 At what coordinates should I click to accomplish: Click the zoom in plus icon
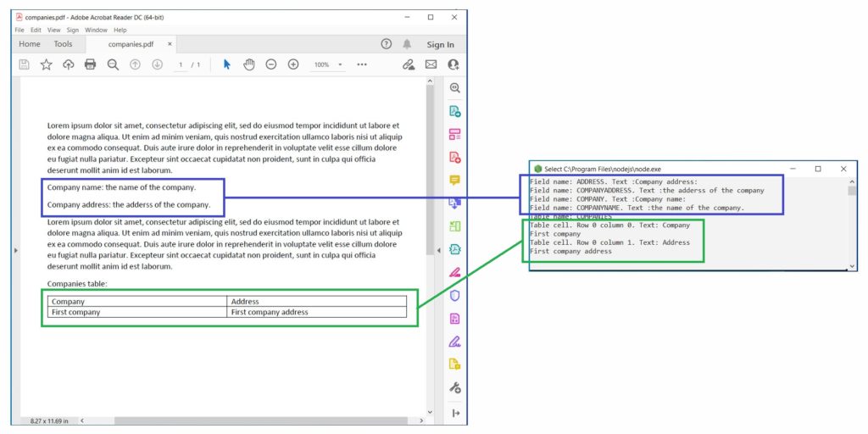point(293,64)
